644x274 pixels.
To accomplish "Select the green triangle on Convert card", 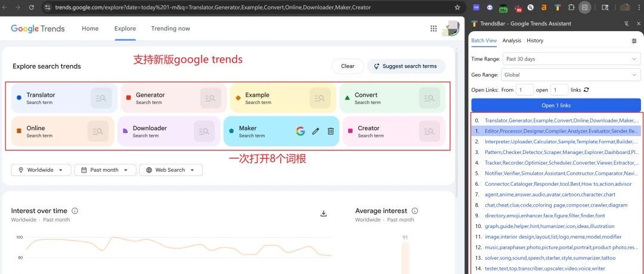I will point(347,98).
